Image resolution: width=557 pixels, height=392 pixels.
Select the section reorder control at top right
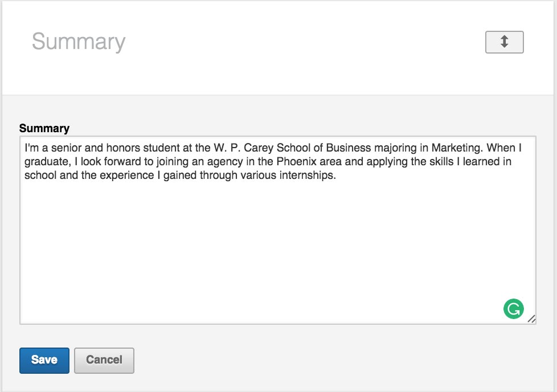[x=503, y=42]
